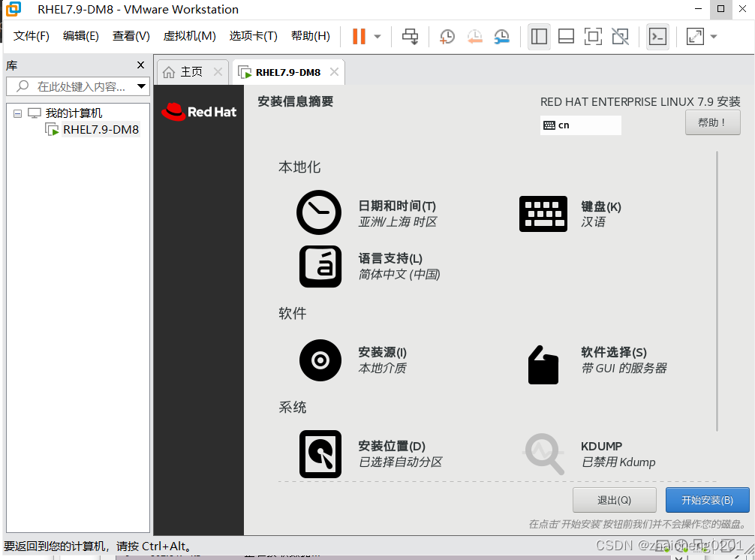Expand the stretch display dropdown arrow

(x=714, y=37)
